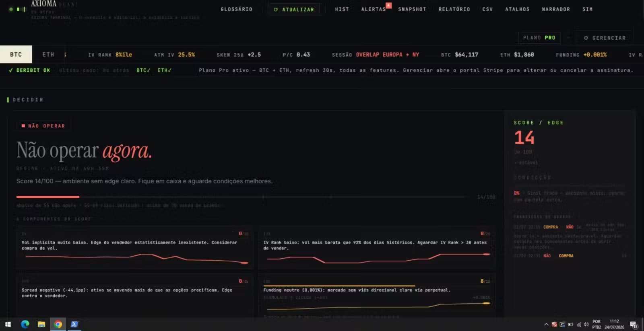Viewport: 644px width, 331px height.
Task: Open the Windows notification center
Action: pos(634,324)
